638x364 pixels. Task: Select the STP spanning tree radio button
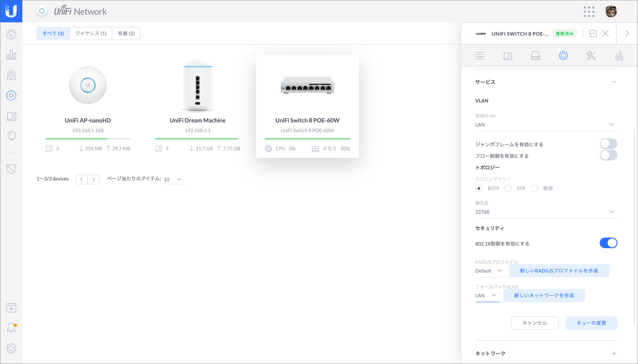click(508, 188)
